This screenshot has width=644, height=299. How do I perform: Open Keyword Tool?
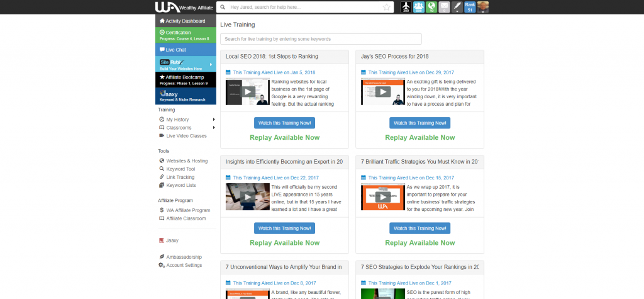click(x=180, y=169)
